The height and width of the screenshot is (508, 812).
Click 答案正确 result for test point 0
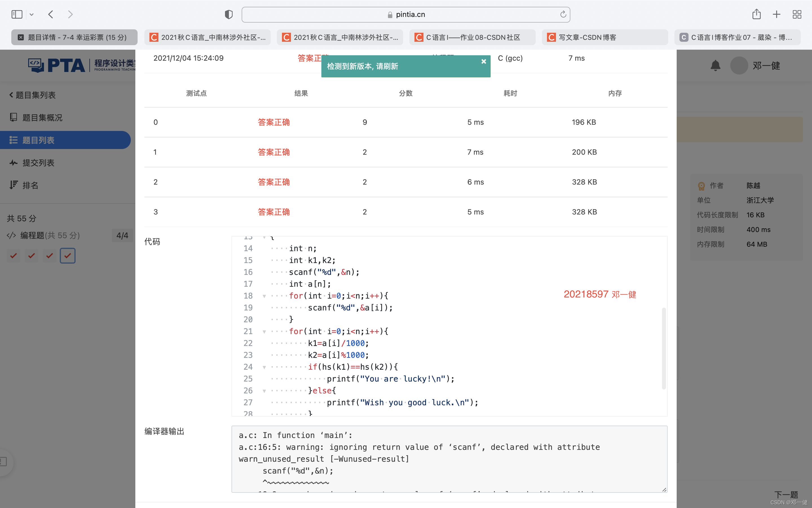click(x=274, y=122)
